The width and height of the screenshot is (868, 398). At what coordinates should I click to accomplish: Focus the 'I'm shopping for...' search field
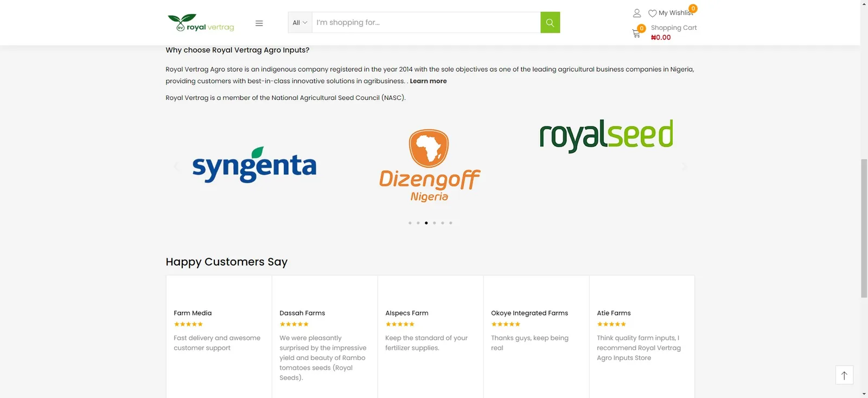426,22
